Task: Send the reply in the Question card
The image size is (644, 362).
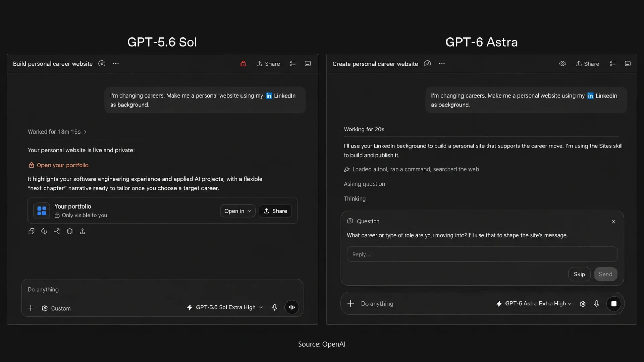Action: (x=605, y=274)
